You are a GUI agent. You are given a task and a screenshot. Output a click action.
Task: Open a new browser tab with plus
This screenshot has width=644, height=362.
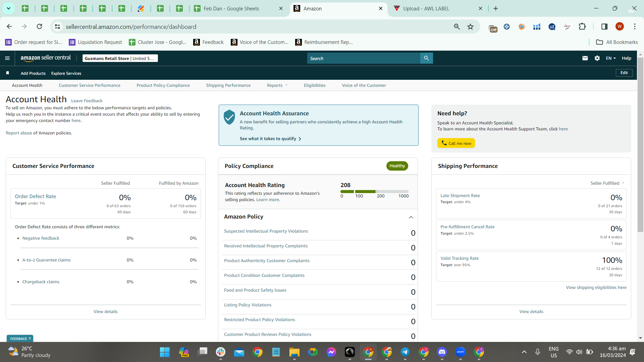496,8
